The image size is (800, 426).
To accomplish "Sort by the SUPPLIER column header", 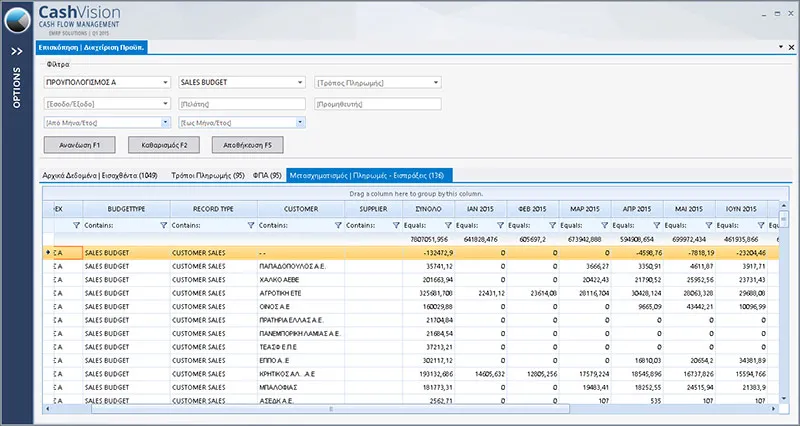I will pyautogui.click(x=373, y=209).
